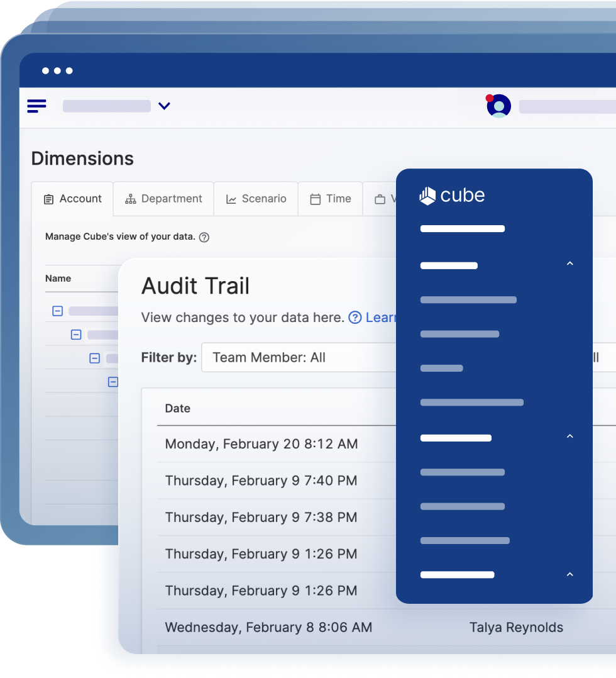The height and width of the screenshot is (678, 616).
Task: Click the question mark icon before Learn more
Action: pos(355,318)
